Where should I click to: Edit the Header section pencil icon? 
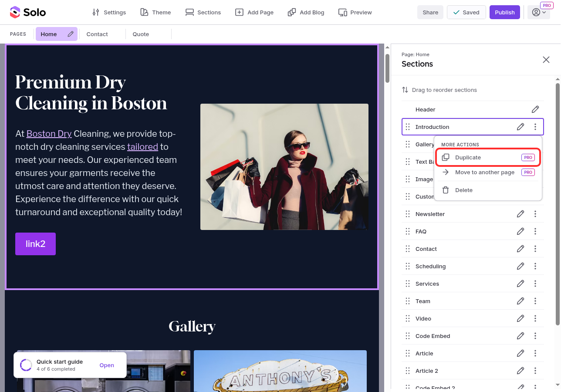click(x=535, y=109)
